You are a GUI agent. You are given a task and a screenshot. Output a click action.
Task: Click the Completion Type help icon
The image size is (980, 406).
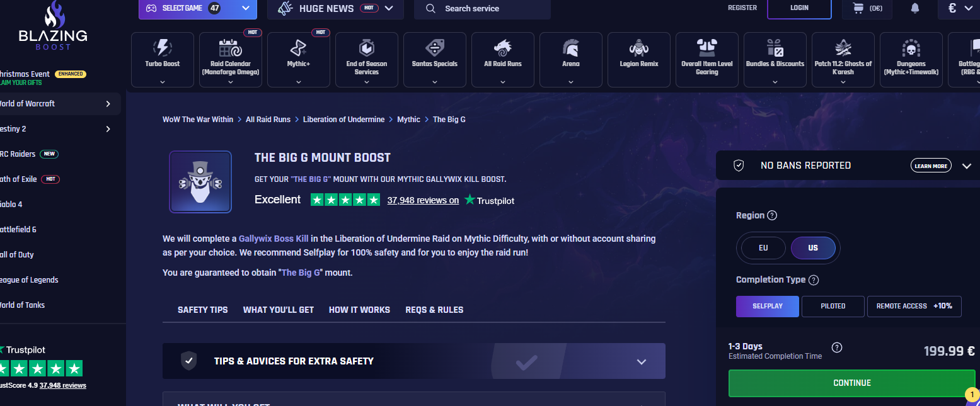pyautogui.click(x=814, y=280)
